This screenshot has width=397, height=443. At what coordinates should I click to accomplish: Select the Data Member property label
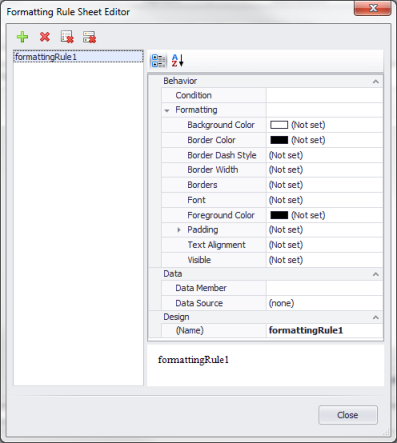(x=201, y=288)
